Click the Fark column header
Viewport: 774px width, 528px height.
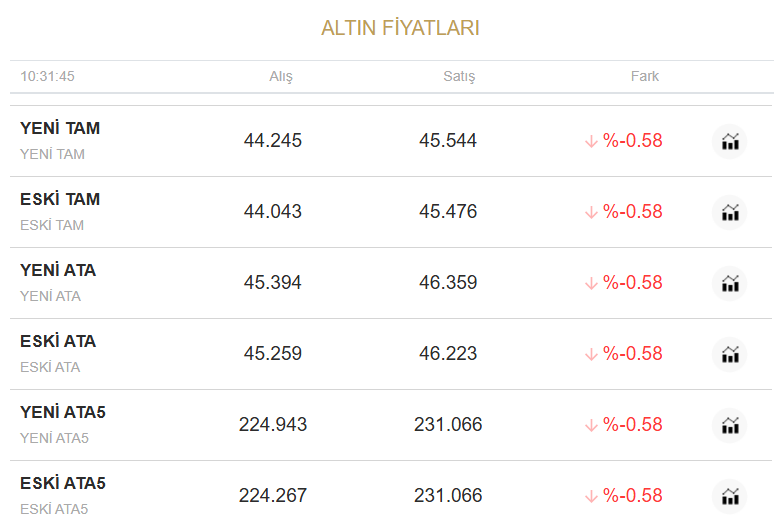(x=645, y=76)
